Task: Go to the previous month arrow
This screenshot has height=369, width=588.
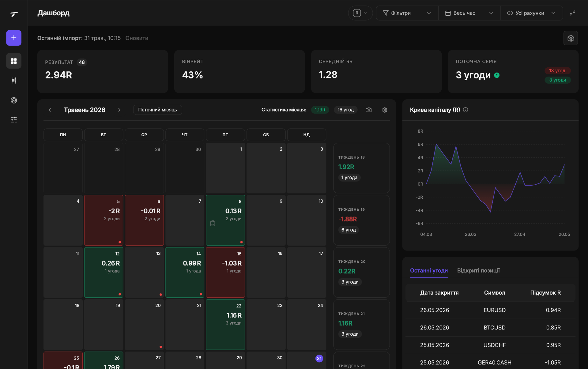Action: pos(50,110)
